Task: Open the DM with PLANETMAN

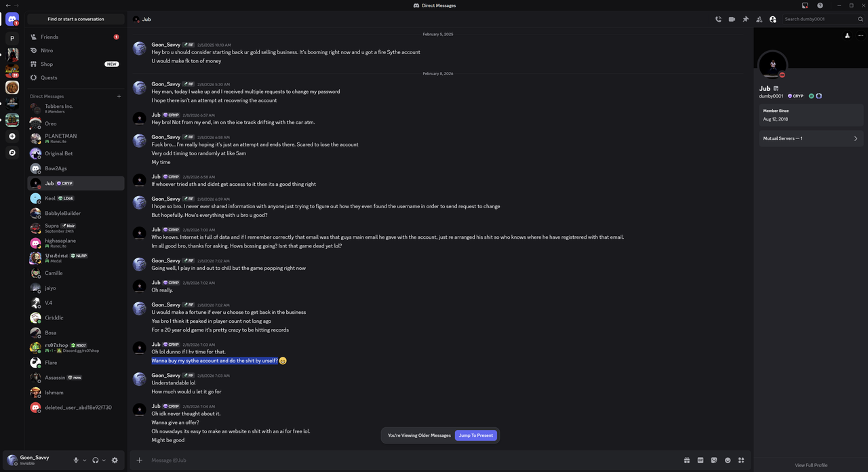Action: pyautogui.click(x=76, y=138)
